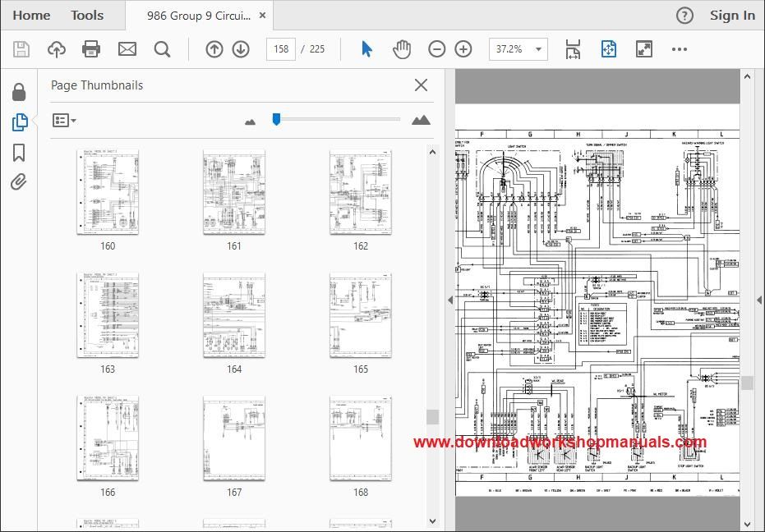This screenshot has width=765, height=532.
Task: Select page 163 thumbnail
Action: (x=108, y=315)
